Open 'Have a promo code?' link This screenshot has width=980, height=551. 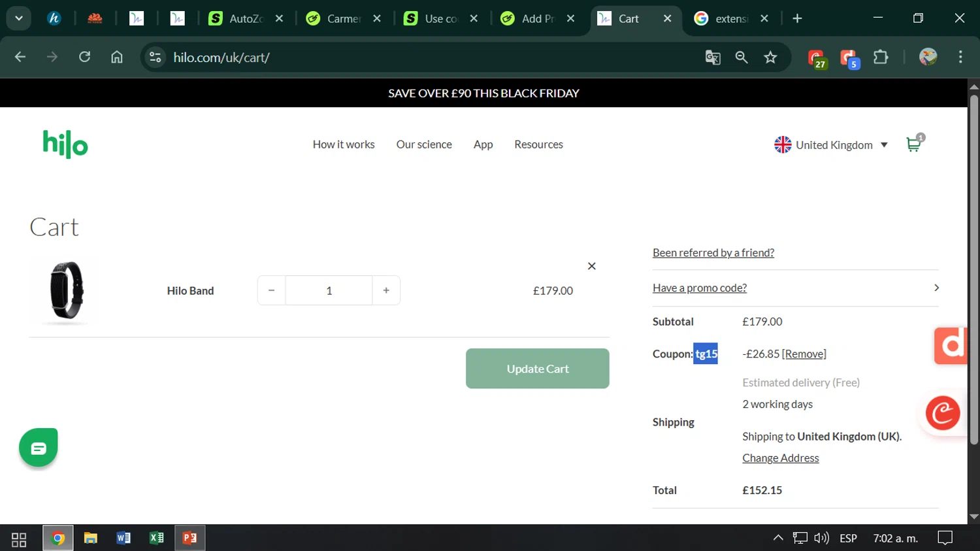(700, 288)
